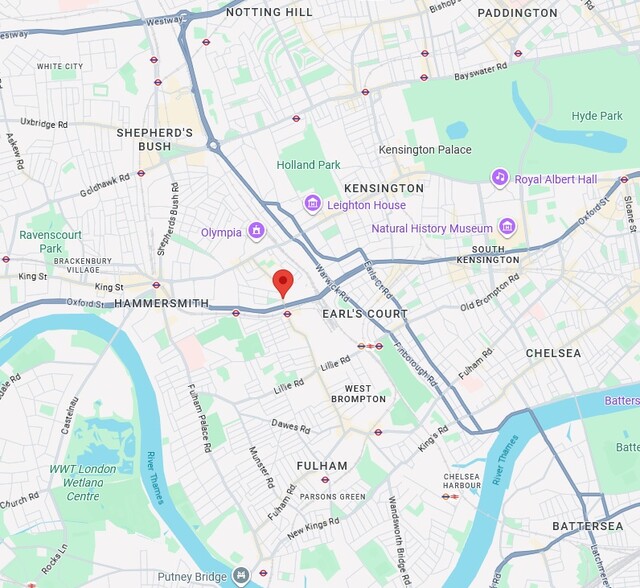Select the Kensington Palace label
640x588 pixels.
425,150
